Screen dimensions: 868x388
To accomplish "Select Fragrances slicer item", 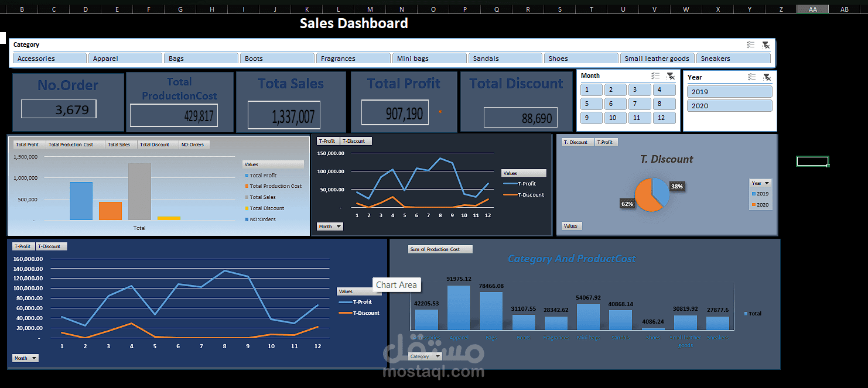I will (353, 59).
